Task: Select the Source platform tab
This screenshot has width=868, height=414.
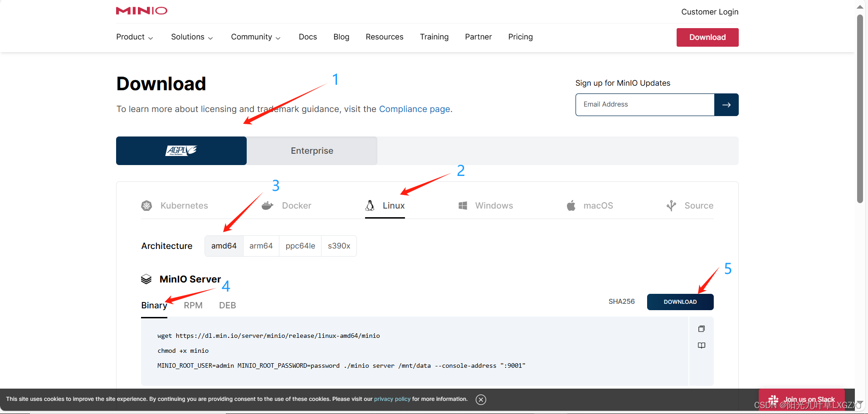Action: pos(690,206)
